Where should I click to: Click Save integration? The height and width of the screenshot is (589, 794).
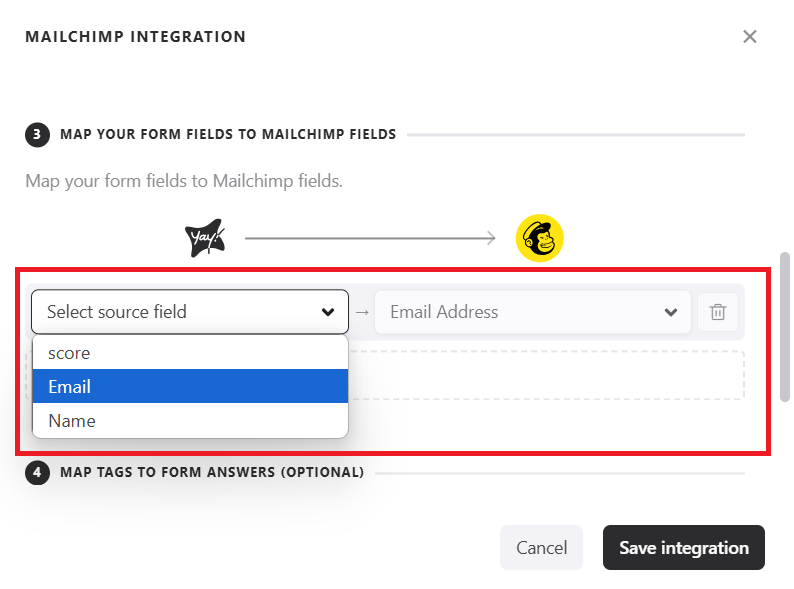683,548
